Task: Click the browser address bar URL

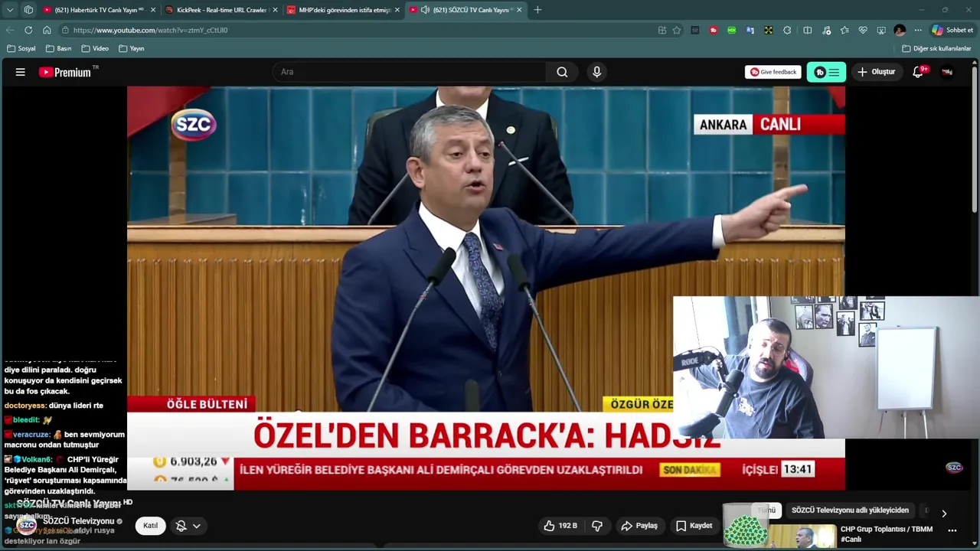Action: click(x=150, y=30)
